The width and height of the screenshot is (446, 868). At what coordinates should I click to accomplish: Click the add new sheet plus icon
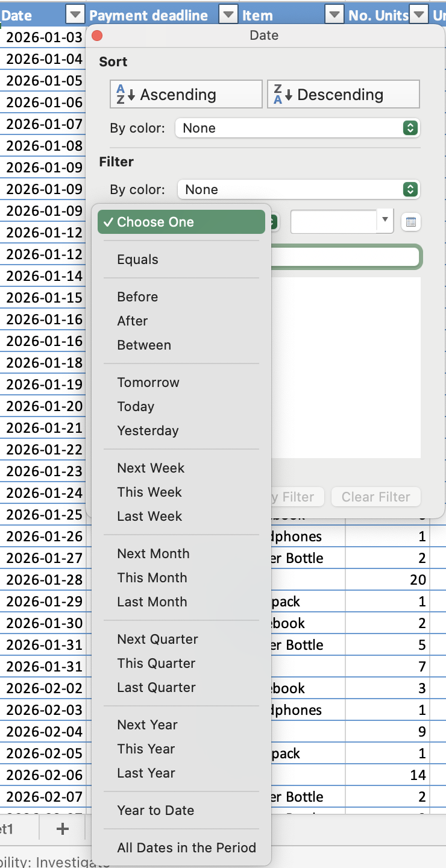click(62, 829)
